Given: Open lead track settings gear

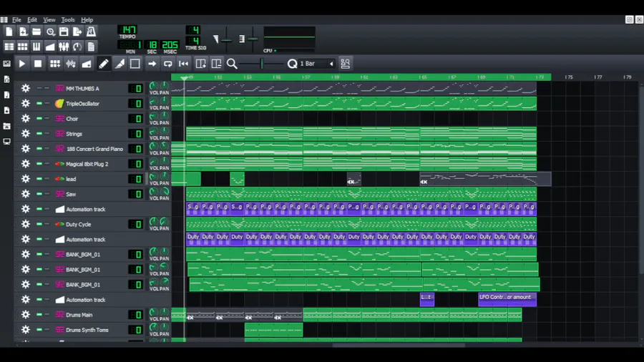Looking at the screenshot, I should 26,179.
